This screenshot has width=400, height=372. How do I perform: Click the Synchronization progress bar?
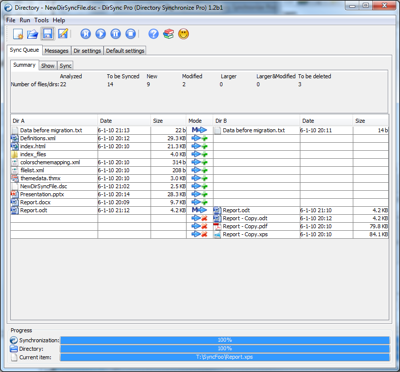pyautogui.click(x=225, y=340)
